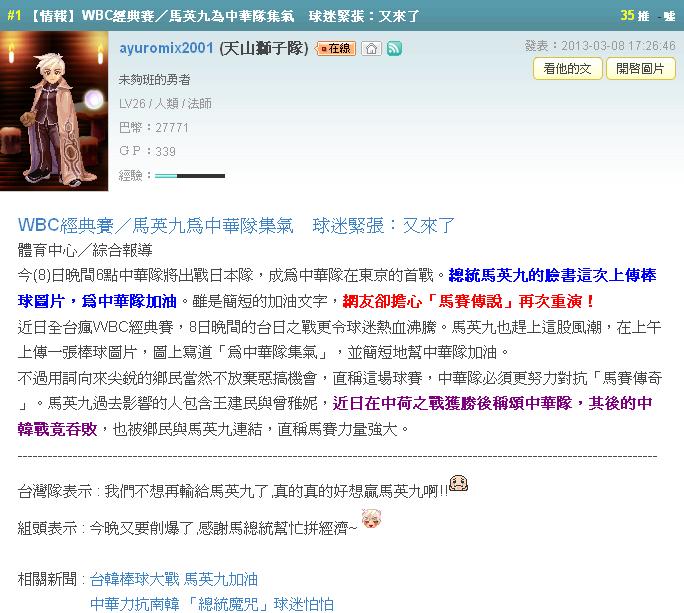The width and height of the screenshot is (684, 613).
Task: Vote 推 on this post
Action: [643, 16]
